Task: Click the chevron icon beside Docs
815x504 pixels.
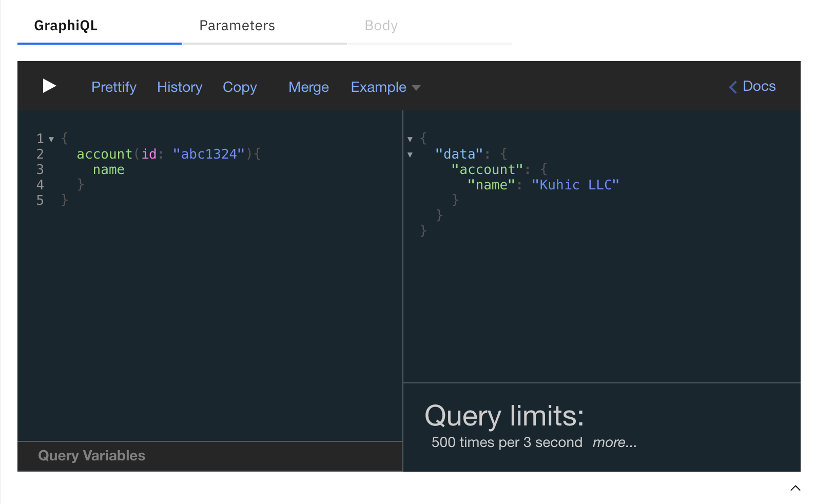Action: tap(733, 87)
